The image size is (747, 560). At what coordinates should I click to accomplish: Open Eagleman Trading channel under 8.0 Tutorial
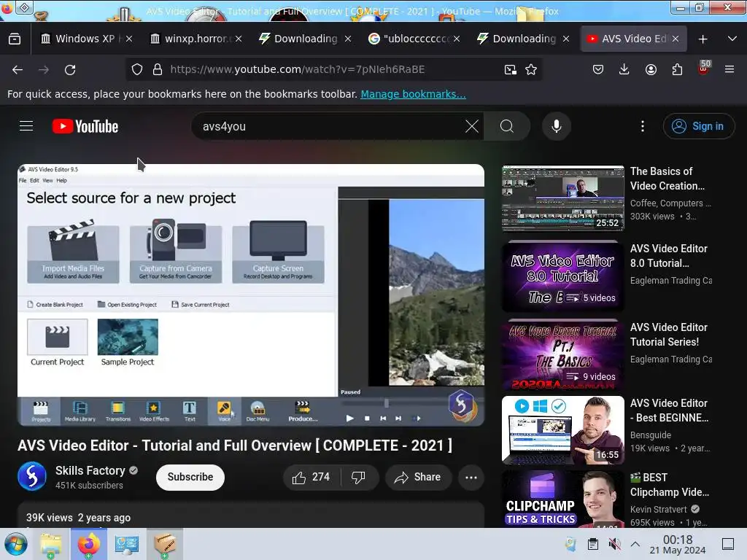point(671,281)
